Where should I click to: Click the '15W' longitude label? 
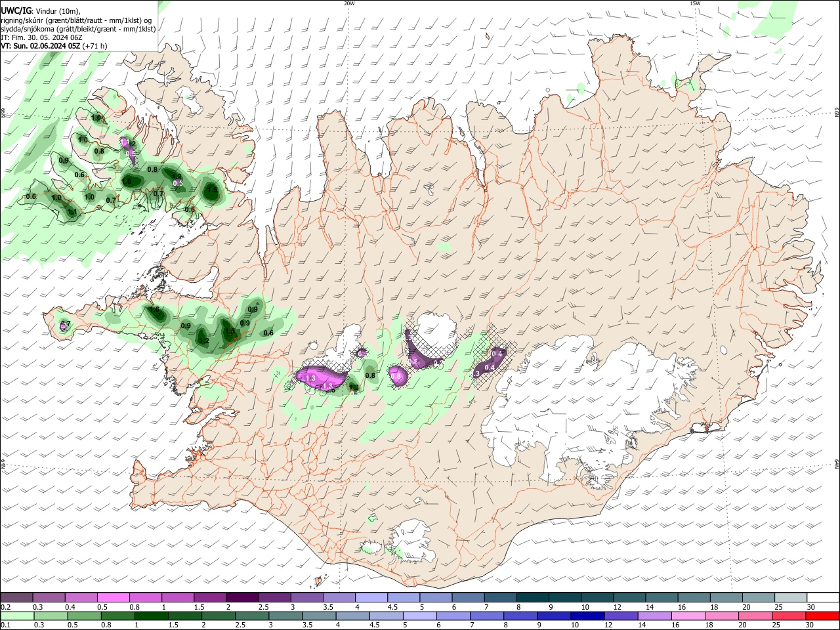694,3
